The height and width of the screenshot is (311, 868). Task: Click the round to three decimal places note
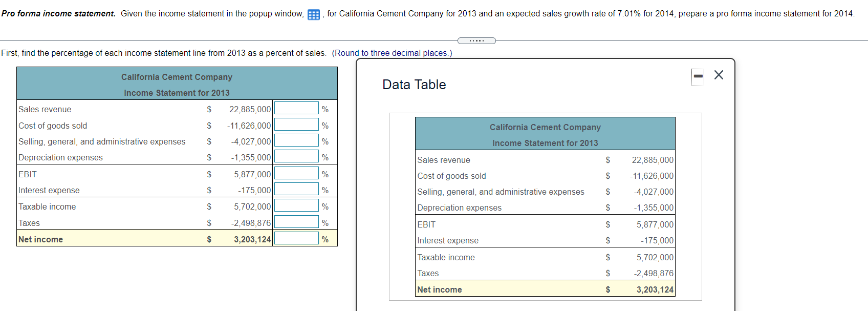pyautogui.click(x=392, y=53)
